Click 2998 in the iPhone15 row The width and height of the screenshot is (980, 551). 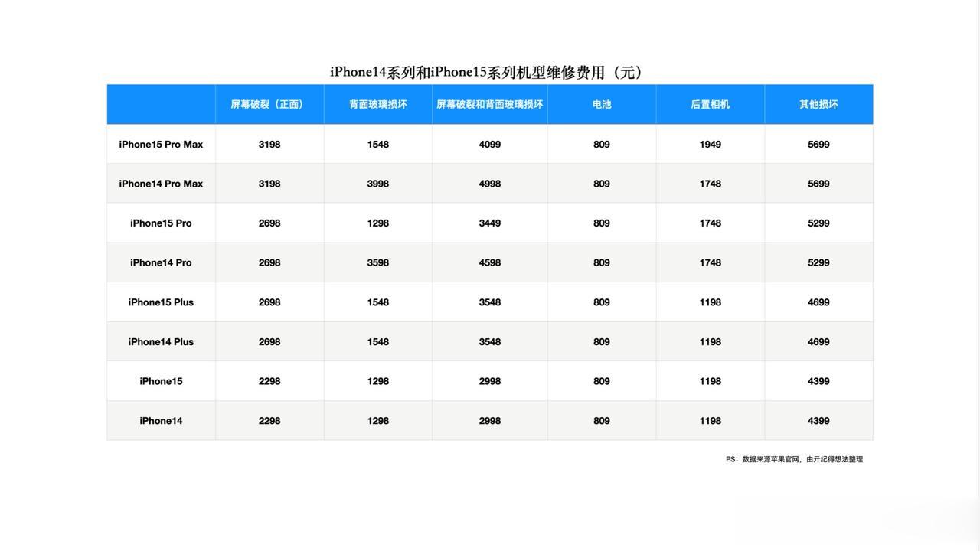coord(490,381)
